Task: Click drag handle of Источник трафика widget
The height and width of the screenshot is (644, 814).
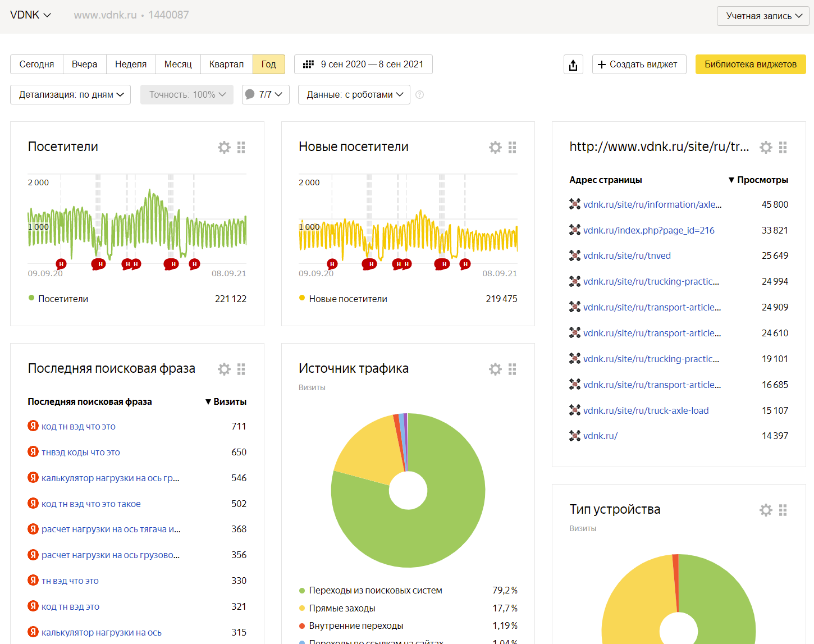Action: pyautogui.click(x=512, y=369)
